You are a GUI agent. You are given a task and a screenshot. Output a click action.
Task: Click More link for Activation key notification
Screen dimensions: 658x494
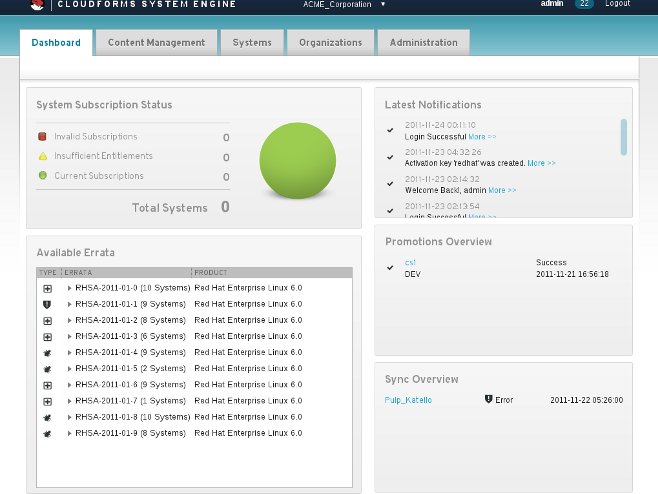[541, 163]
